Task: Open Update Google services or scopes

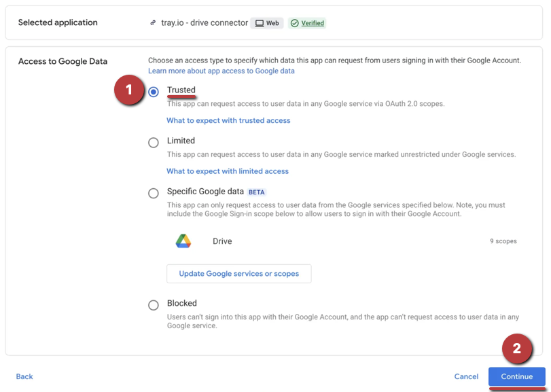Action: pos(238,274)
